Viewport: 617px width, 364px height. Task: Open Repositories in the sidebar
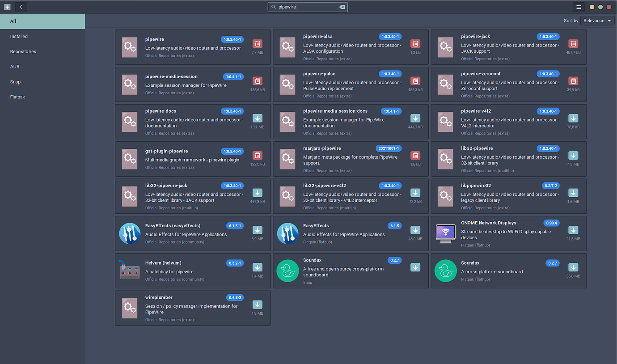coord(42,51)
